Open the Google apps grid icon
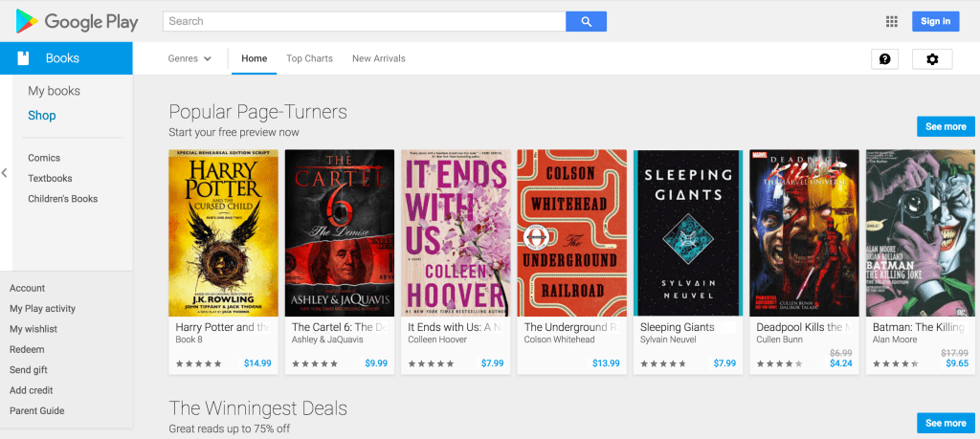The height and width of the screenshot is (439, 980). tap(892, 21)
